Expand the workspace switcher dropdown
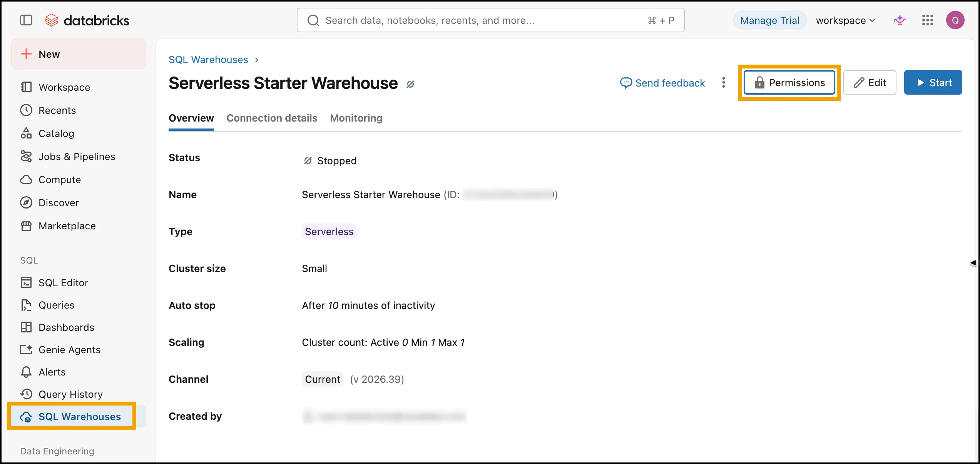This screenshot has height=464, width=980. [x=846, y=20]
